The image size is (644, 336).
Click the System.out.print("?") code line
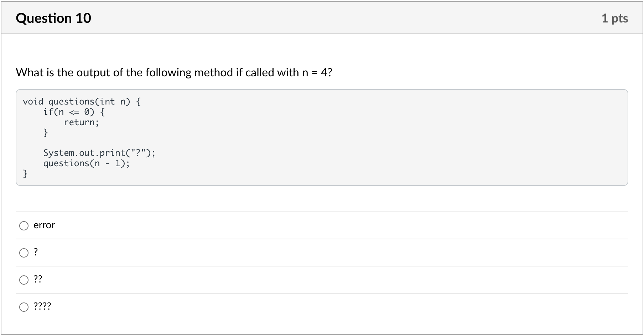click(99, 153)
